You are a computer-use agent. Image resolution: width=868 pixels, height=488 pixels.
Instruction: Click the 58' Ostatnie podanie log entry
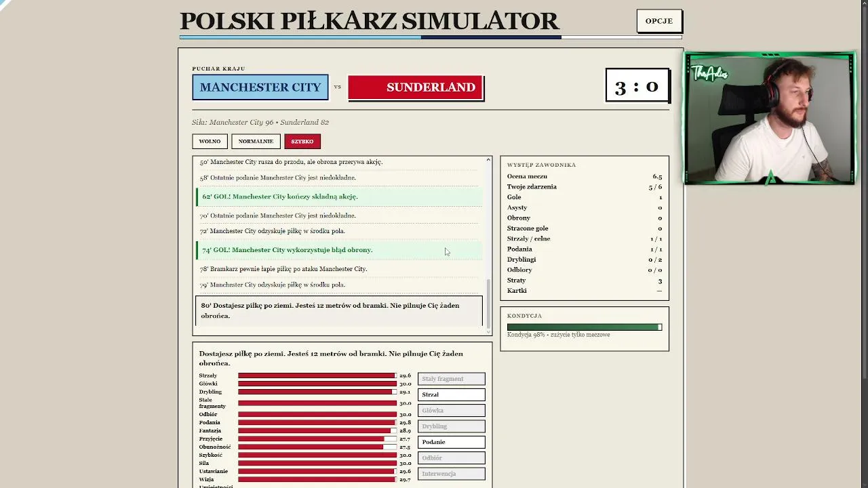click(x=339, y=178)
